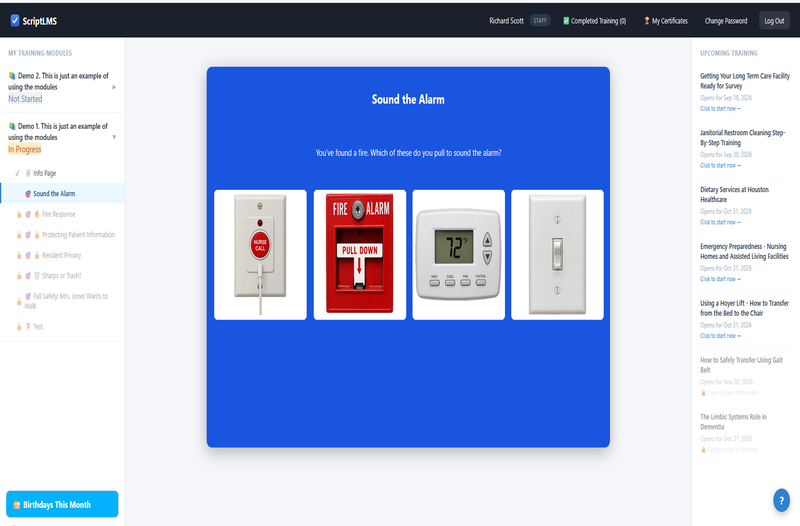Click the target icon beside Fall Safety

pyautogui.click(x=28, y=296)
